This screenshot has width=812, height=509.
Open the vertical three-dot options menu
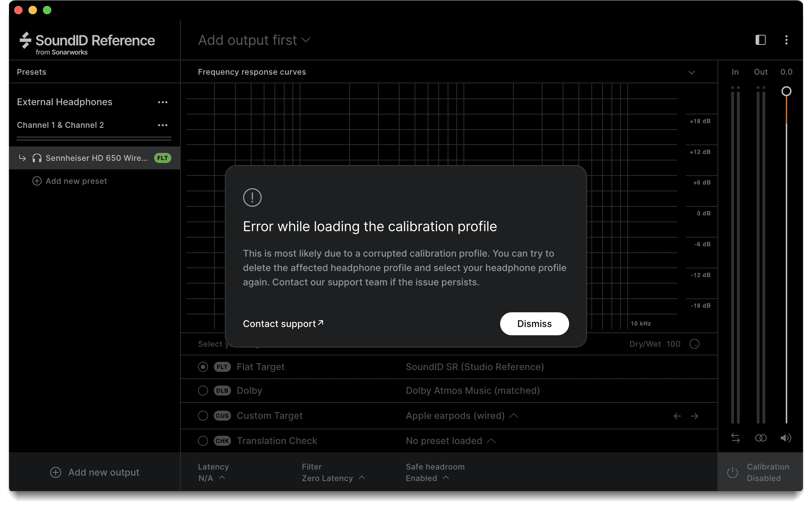(x=786, y=40)
